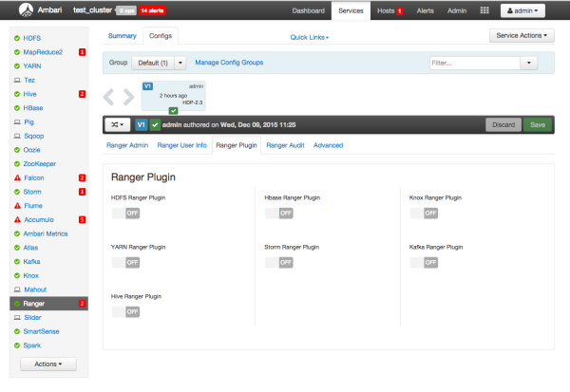This screenshot has width=570, height=392.
Task: Select the V1 config version card
Action: click(x=174, y=96)
